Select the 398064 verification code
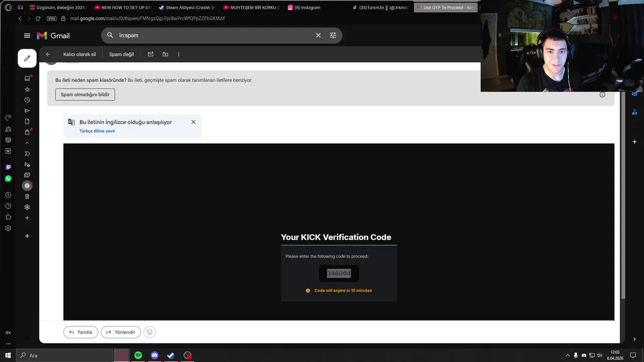Screen dimensions: 644x362 click(339, 274)
